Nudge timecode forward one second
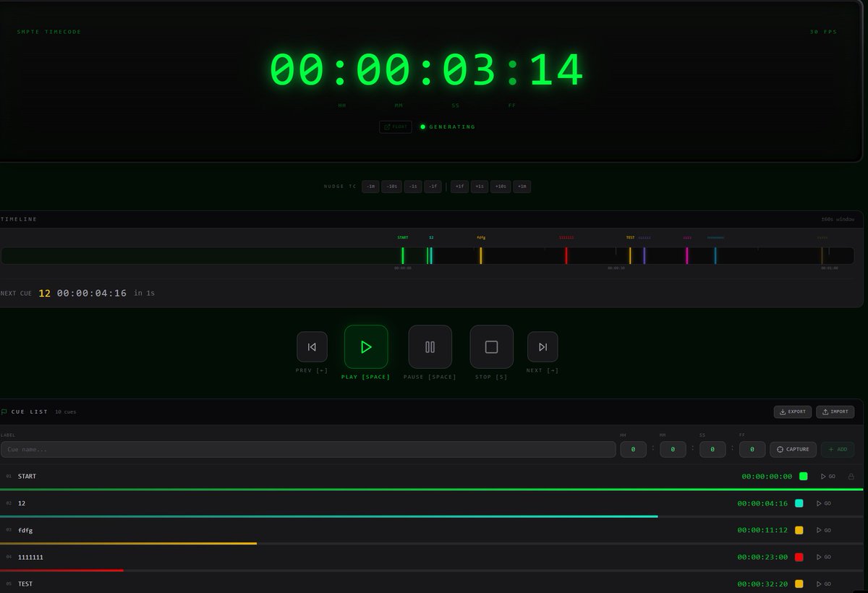This screenshot has height=593, width=868. pyautogui.click(x=480, y=187)
